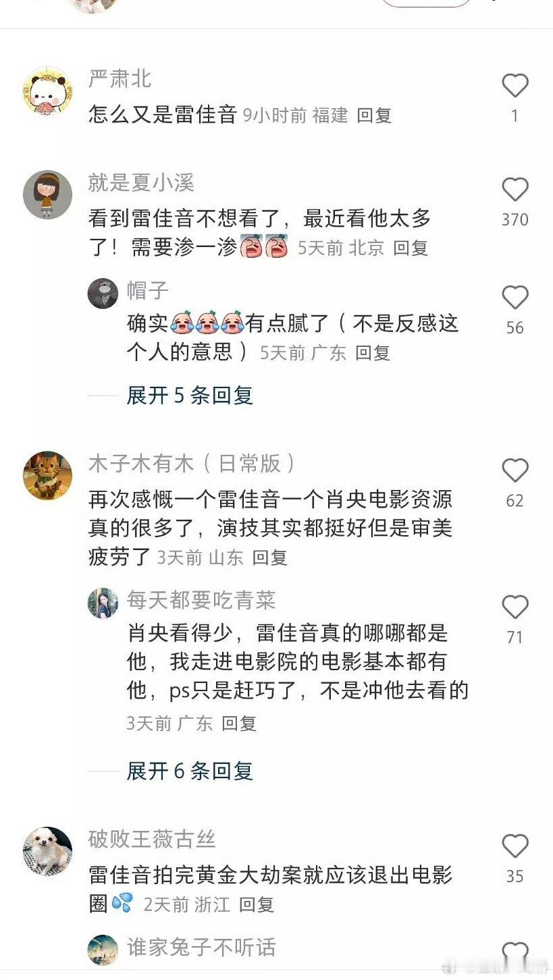Like 每天都要吃青菜's reply with 71 likes

(x=515, y=607)
